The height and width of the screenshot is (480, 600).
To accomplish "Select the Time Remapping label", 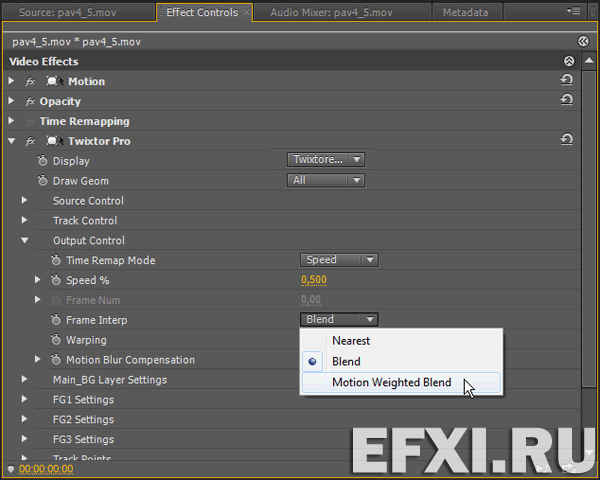I will 85,121.
